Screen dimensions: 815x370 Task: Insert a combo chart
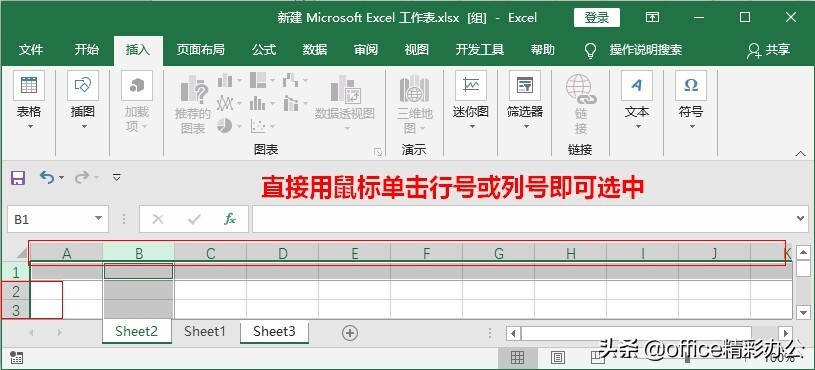pos(291,103)
